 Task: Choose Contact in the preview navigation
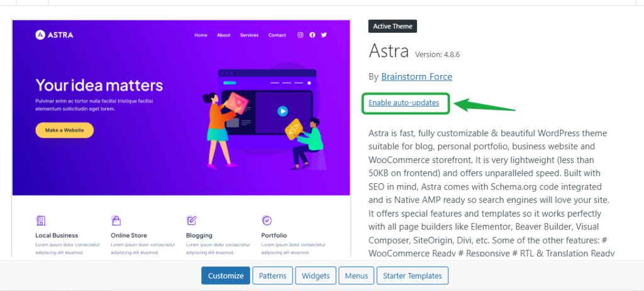click(x=277, y=35)
